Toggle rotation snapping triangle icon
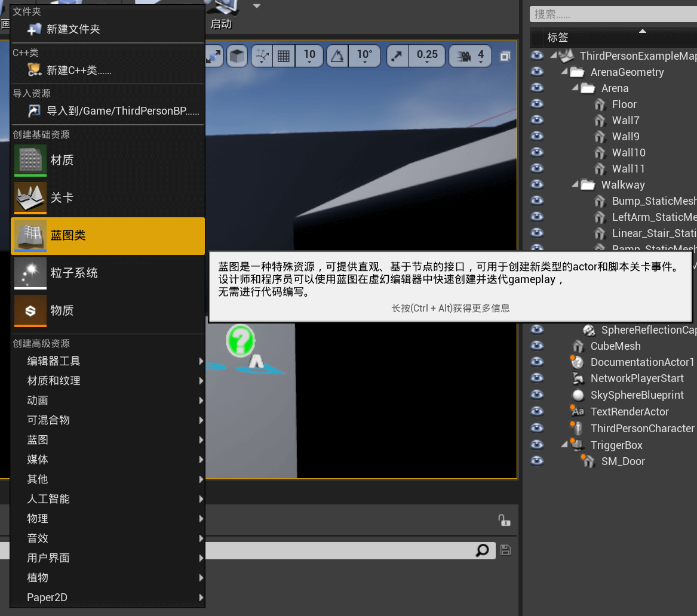The width and height of the screenshot is (697, 616). tap(337, 56)
